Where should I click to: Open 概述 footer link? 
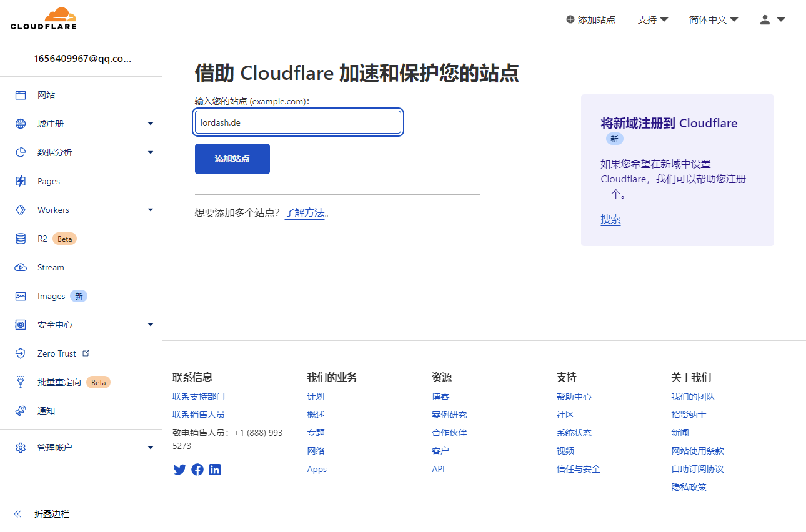coord(316,415)
